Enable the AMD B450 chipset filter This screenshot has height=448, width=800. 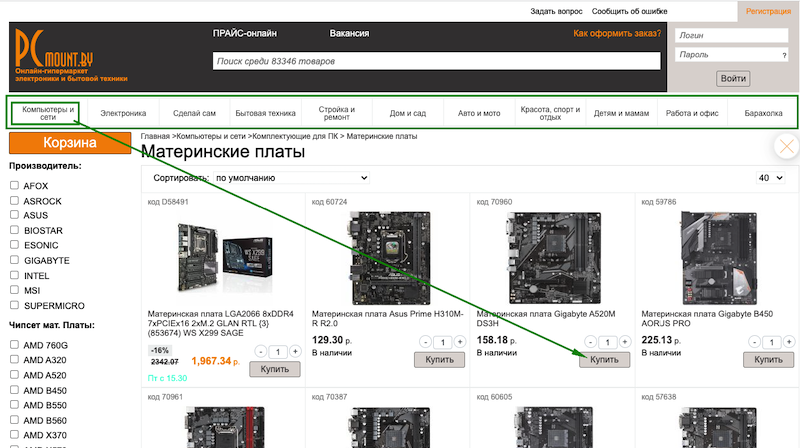pos(14,390)
